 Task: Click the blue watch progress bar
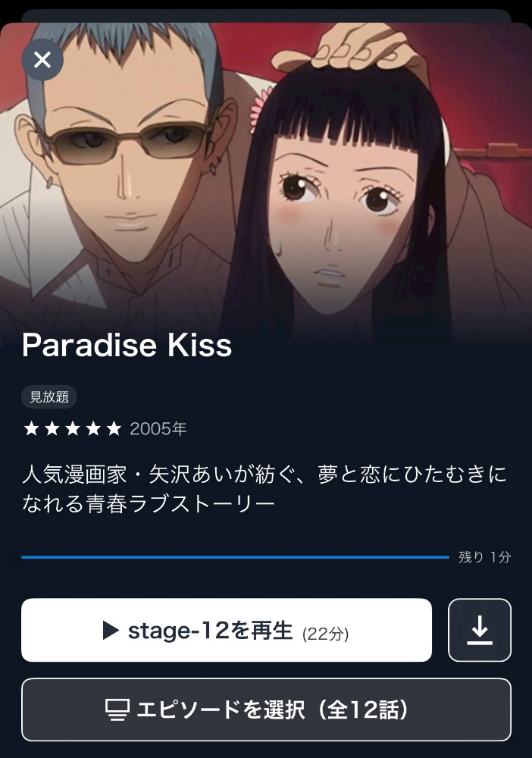(x=236, y=557)
